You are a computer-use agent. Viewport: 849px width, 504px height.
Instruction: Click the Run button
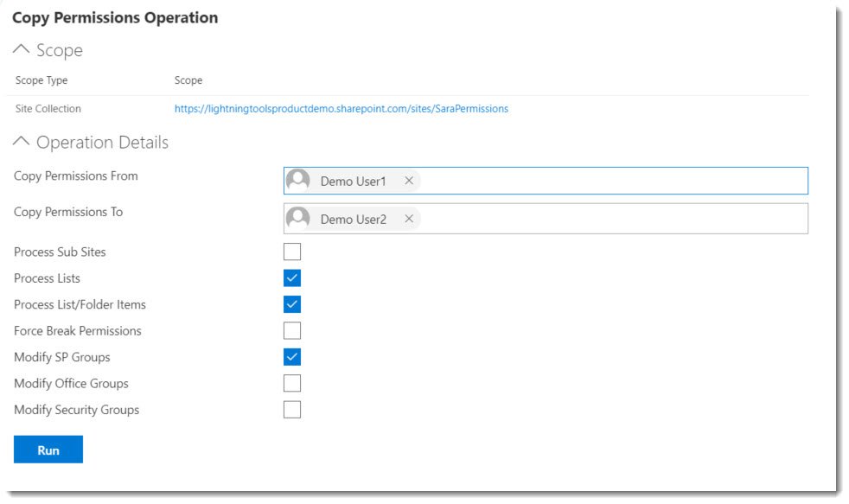pos(48,450)
